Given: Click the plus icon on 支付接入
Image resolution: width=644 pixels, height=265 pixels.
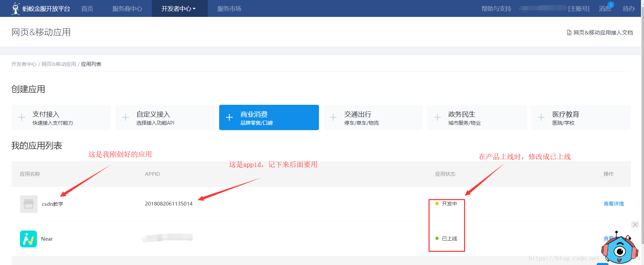Looking at the screenshot, I should click(x=22, y=117).
